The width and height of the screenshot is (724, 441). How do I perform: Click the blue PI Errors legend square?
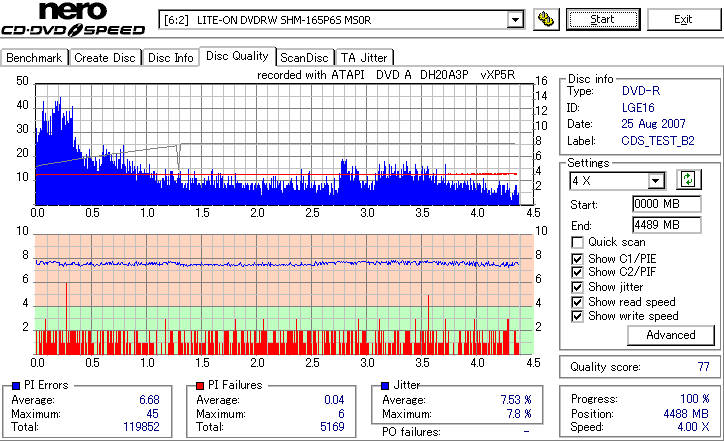click(16, 386)
